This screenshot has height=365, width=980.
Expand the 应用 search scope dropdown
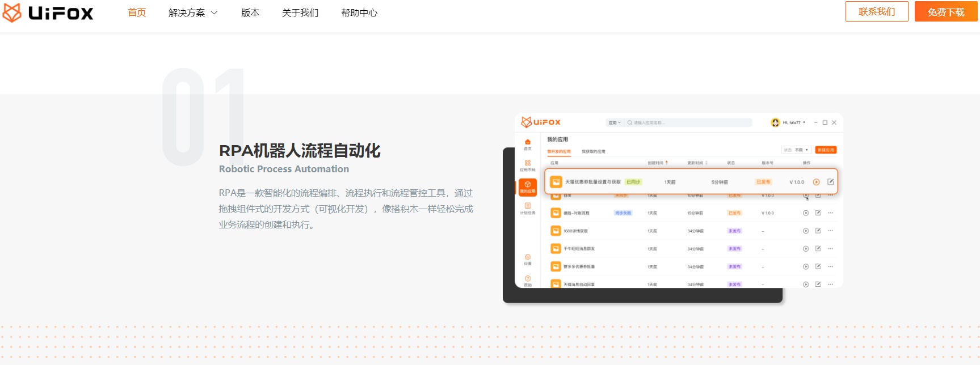click(x=615, y=122)
